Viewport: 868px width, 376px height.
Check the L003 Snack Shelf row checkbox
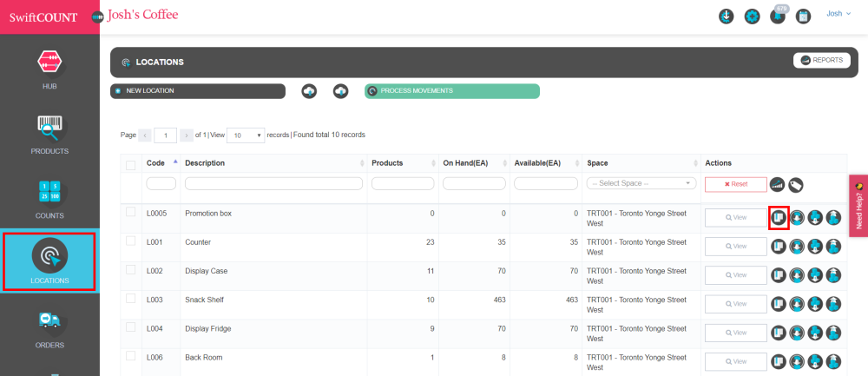click(131, 298)
